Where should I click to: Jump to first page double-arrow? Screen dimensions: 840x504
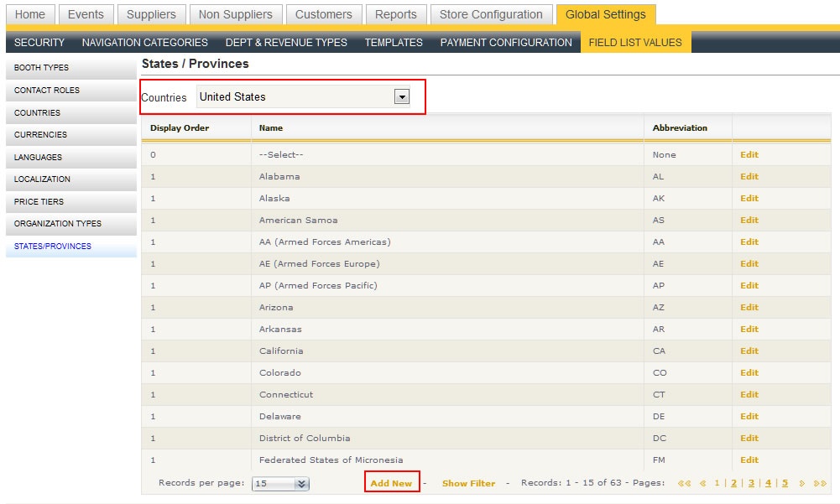pos(684,483)
